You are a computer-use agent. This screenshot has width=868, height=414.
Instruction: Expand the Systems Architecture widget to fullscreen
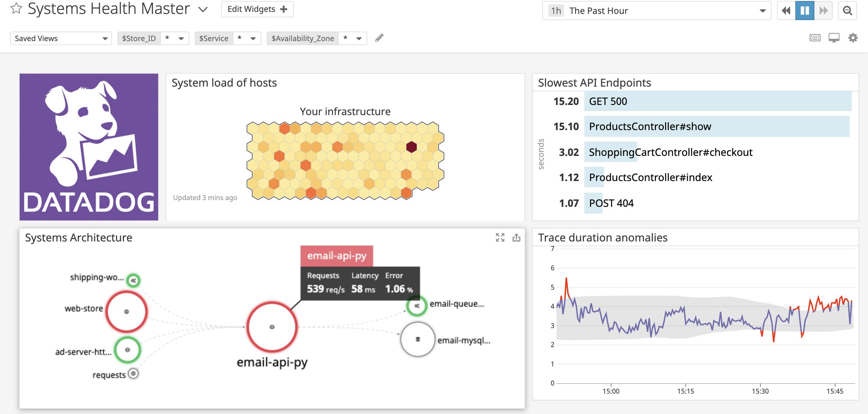tap(499, 238)
